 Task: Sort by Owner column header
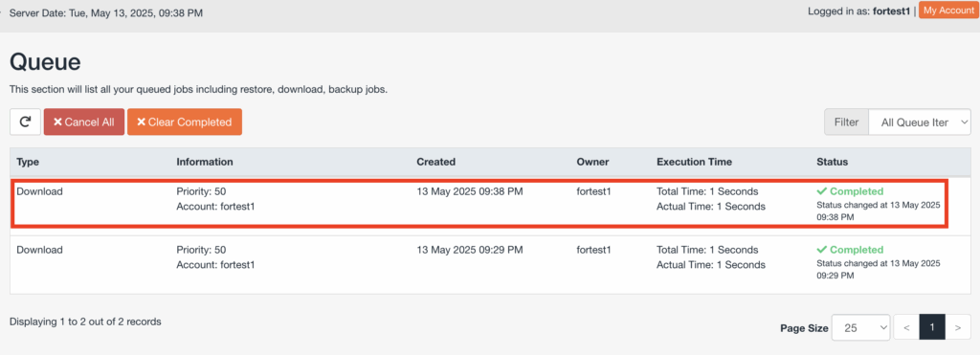tap(592, 162)
